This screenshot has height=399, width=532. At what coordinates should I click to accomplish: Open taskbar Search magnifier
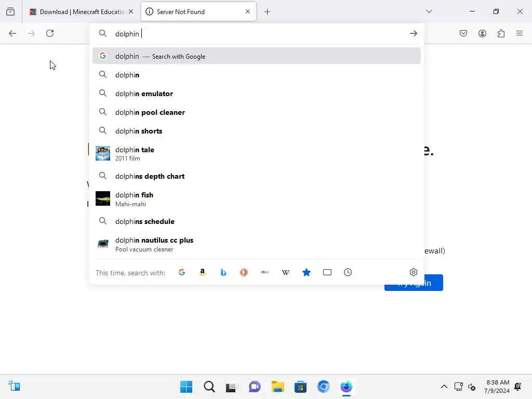[209, 387]
